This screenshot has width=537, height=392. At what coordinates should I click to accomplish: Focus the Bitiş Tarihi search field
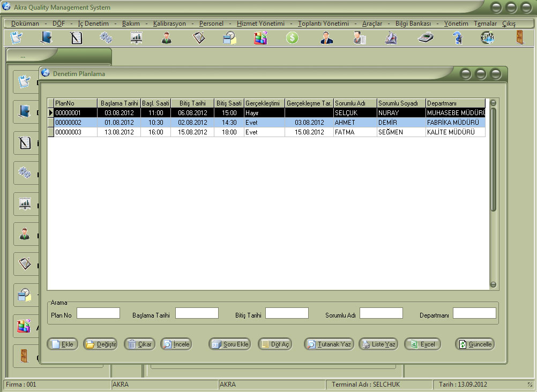pos(287,313)
